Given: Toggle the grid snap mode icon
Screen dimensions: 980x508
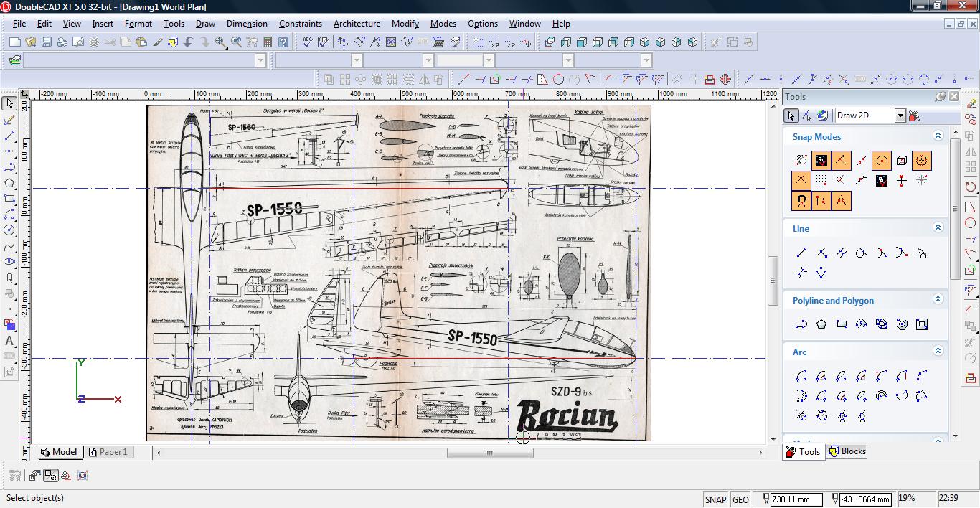Looking at the screenshot, I should pos(821,181).
